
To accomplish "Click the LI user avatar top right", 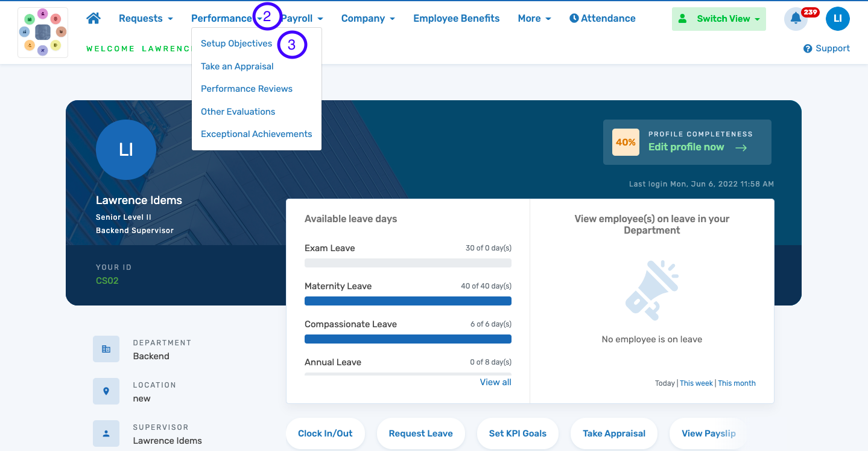I will pyautogui.click(x=837, y=19).
